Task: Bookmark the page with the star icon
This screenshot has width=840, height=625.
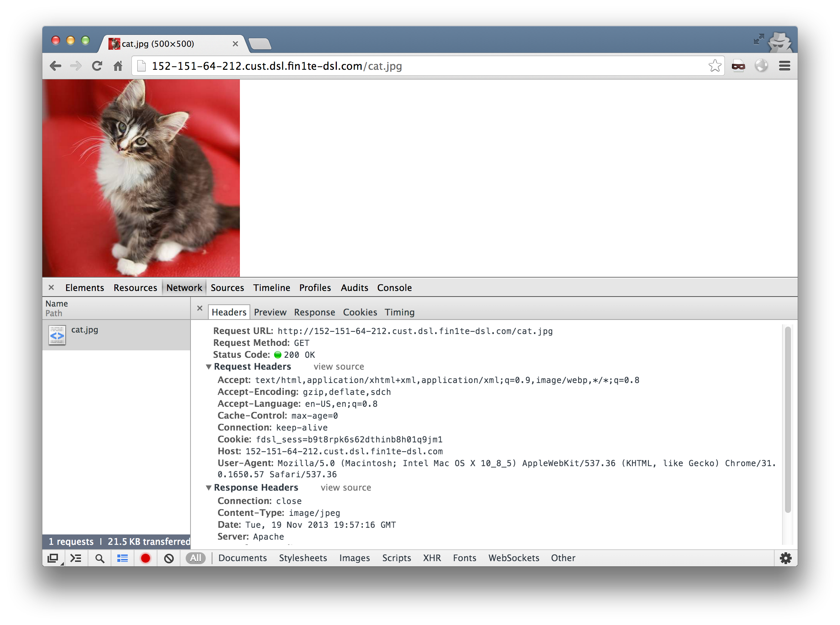Action: pos(715,65)
